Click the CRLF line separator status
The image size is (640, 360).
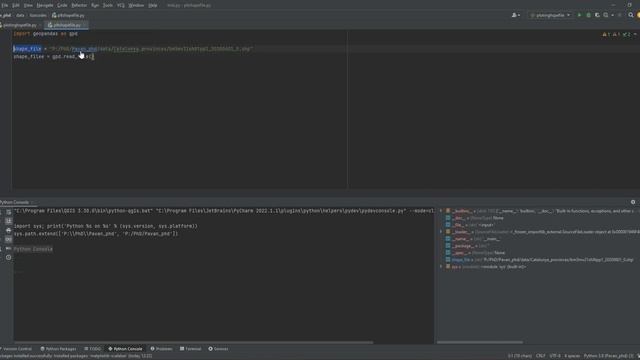coord(540,356)
